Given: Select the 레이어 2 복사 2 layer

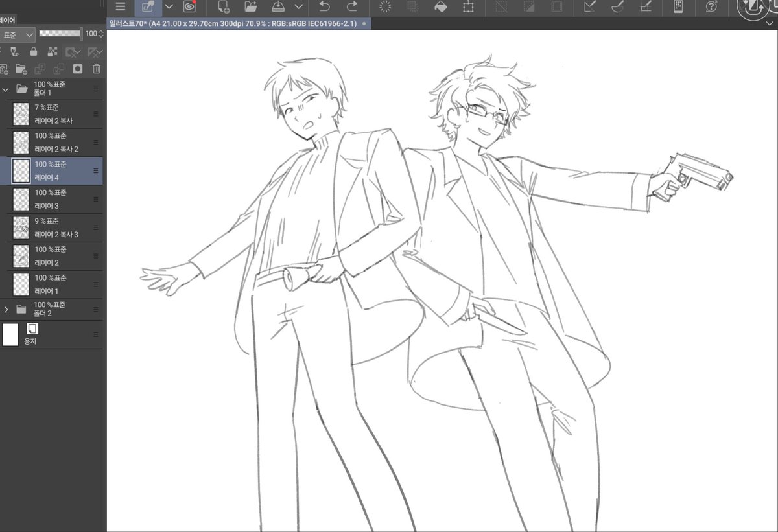Looking at the screenshot, I should point(51,143).
